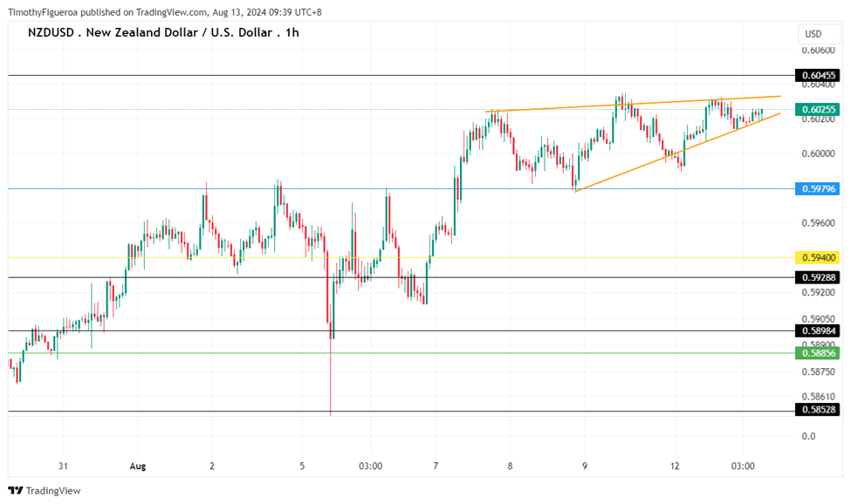Select the 12 date label on time axis
This screenshot has width=851, height=504.
(675, 467)
